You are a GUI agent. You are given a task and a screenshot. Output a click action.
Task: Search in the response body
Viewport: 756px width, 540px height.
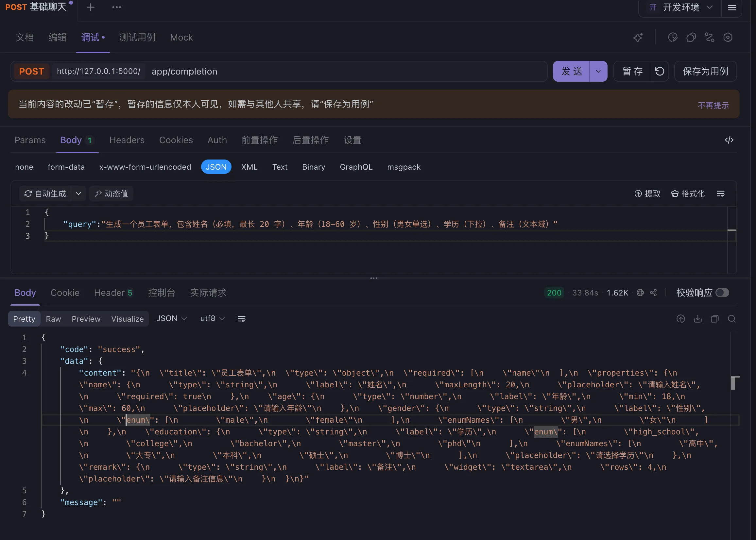tap(731, 319)
